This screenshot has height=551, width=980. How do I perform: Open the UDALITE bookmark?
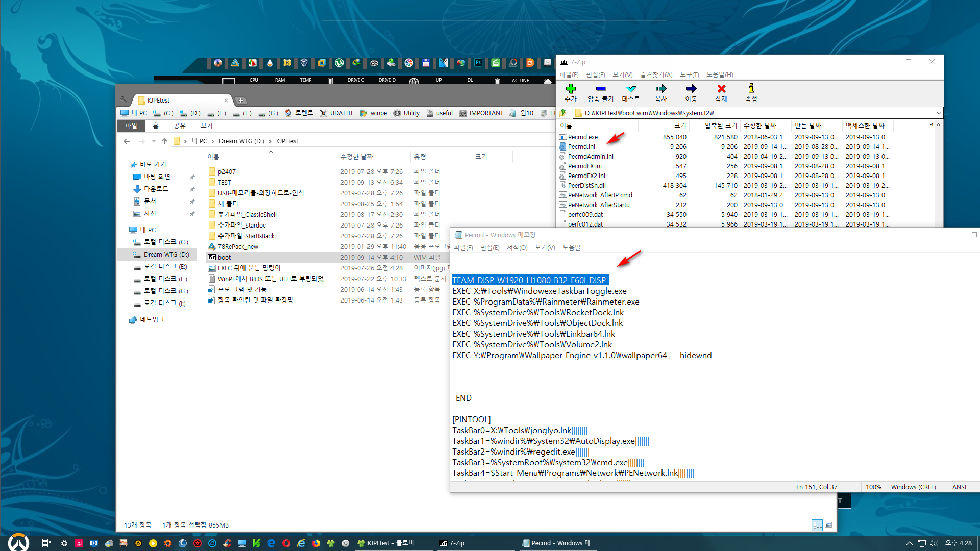(x=337, y=113)
